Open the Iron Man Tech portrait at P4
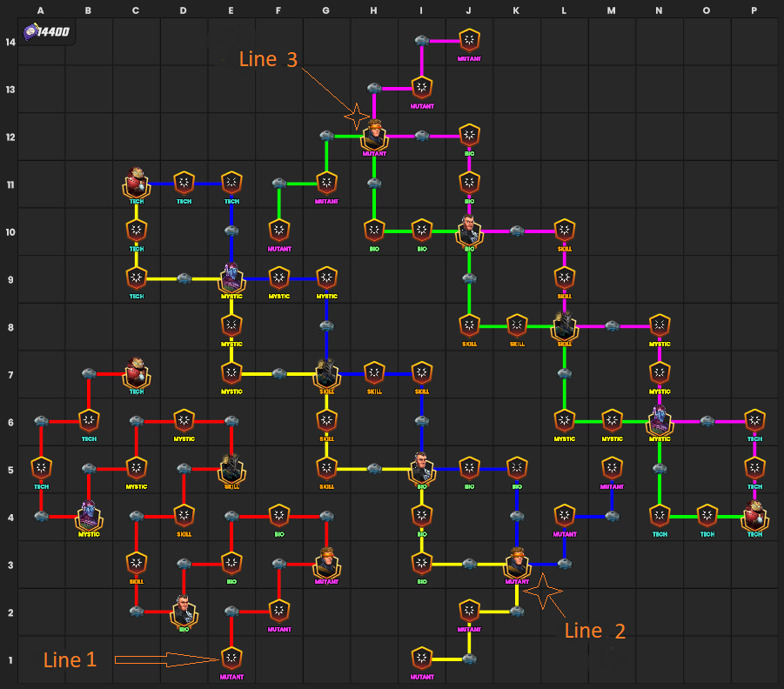784x689 pixels. click(x=754, y=516)
